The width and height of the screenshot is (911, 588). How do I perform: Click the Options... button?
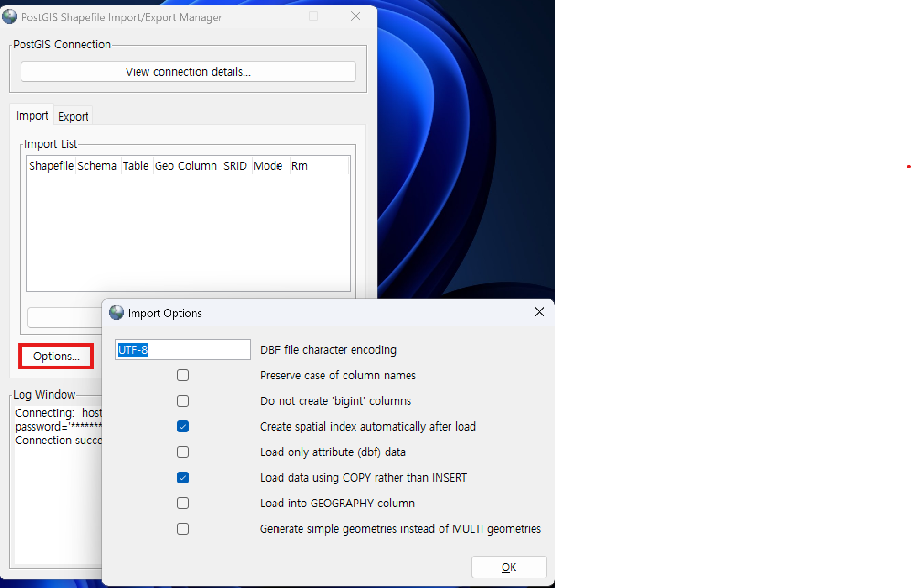[56, 356]
